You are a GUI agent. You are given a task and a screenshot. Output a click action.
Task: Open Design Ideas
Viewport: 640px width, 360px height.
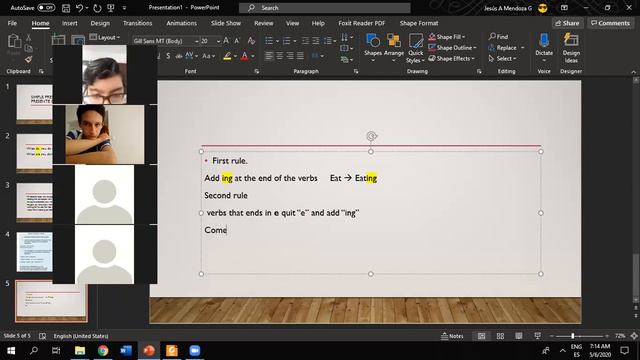pos(571,48)
